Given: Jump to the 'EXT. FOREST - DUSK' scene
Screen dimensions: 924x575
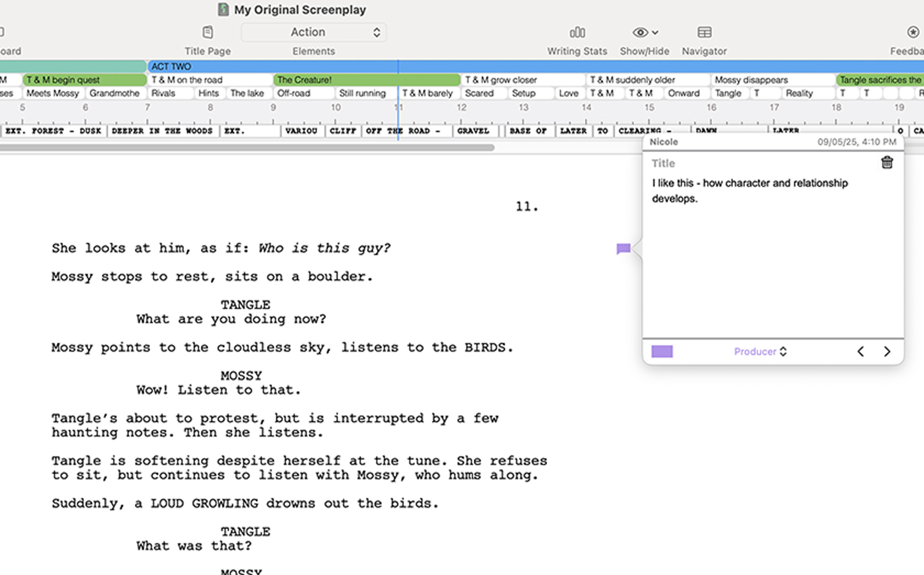Looking at the screenshot, I should coord(53,131).
